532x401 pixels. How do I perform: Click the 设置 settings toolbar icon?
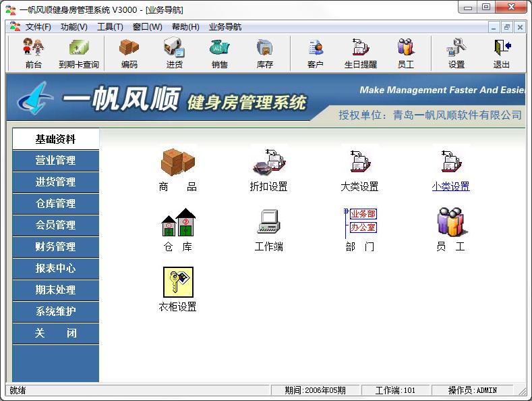[x=456, y=53]
